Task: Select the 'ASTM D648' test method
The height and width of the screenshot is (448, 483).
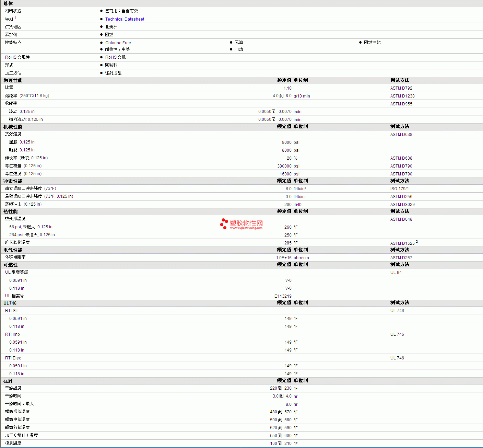Action: click(x=401, y=219)
